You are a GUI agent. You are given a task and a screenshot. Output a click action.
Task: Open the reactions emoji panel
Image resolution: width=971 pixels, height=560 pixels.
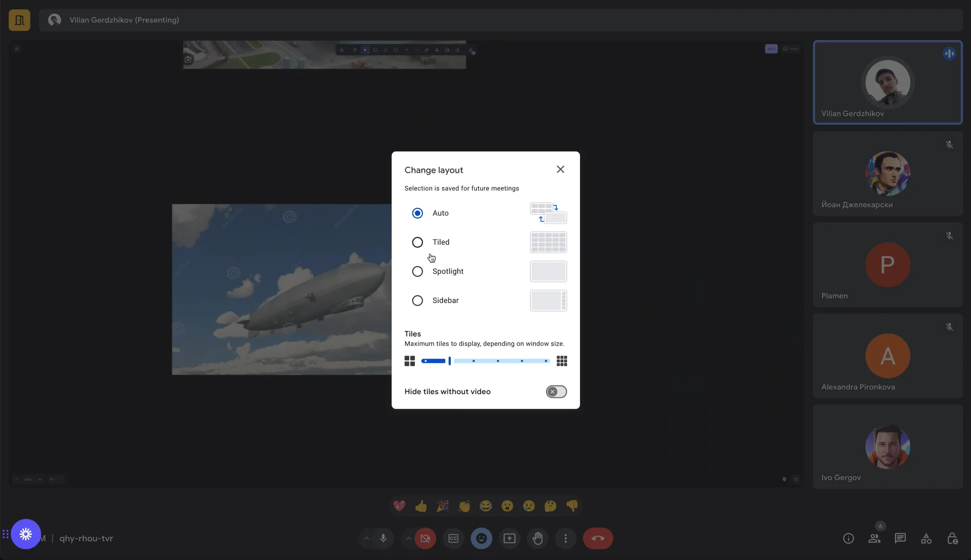coord(481,538)
